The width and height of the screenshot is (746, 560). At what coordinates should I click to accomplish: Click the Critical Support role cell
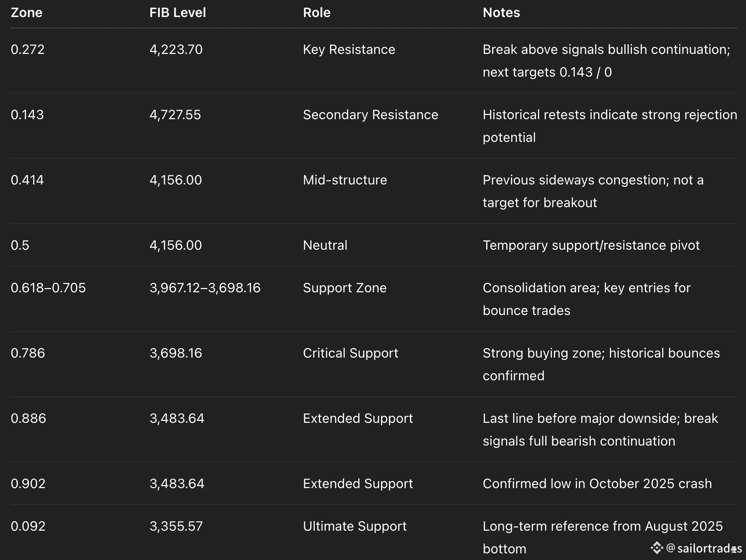pos(351,353)
